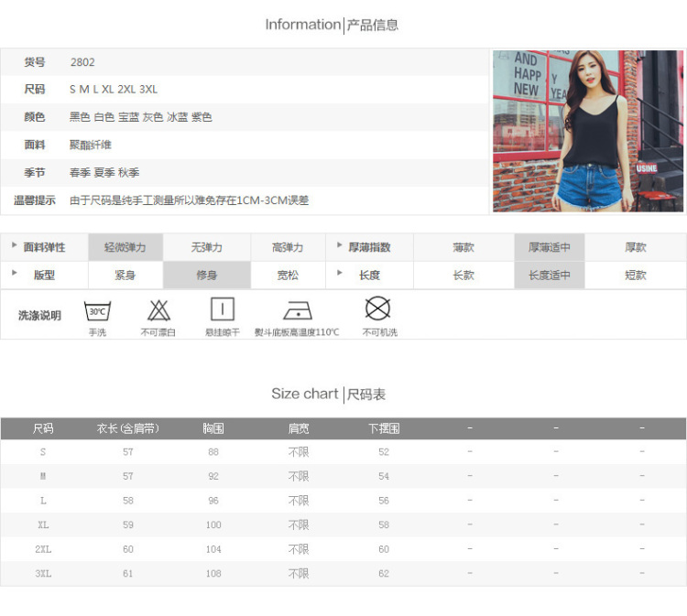
Task: Click the iron temperature 110°C icon
Action: (297, 309)
